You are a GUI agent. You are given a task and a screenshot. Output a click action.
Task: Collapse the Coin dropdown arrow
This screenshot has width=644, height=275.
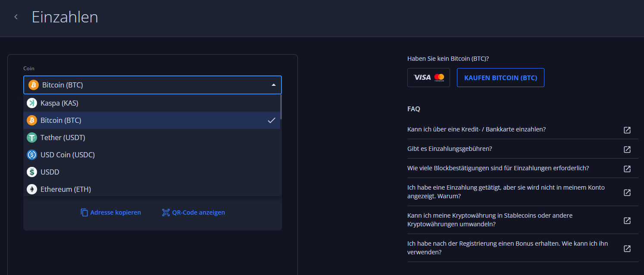click(273, 85)
